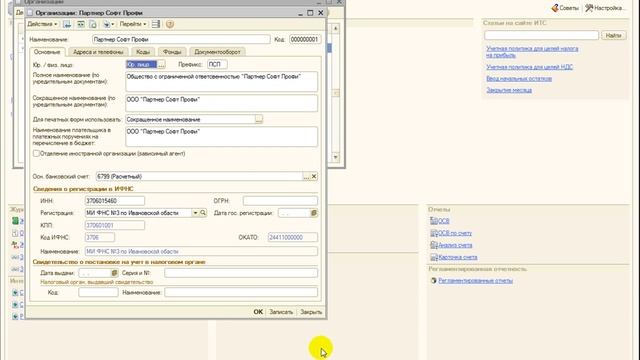Open Настройка... in the top right
This screenshot has width=640, height=360.
coord(605,8)
